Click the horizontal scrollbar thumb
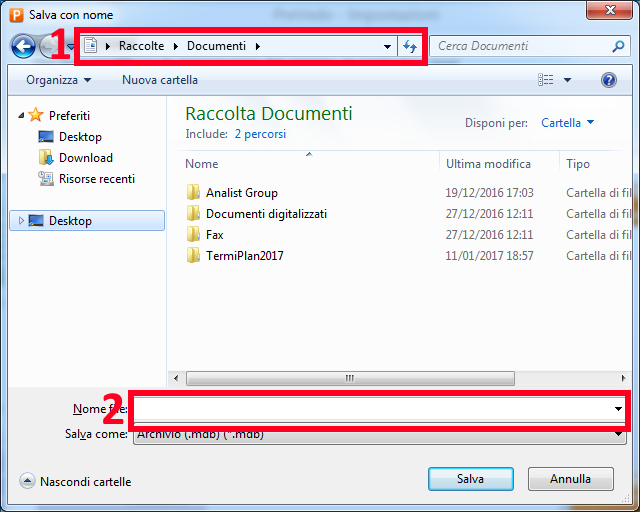Viewport: 640px width, 512px height. tap(350, 378)
